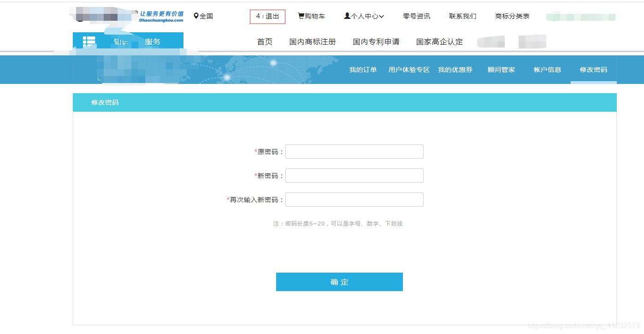This screenshot has width=644, height=334.
Task: Click the user profile icon beside 个人中心
Action: pyautogui.click(x=347, y=16)
